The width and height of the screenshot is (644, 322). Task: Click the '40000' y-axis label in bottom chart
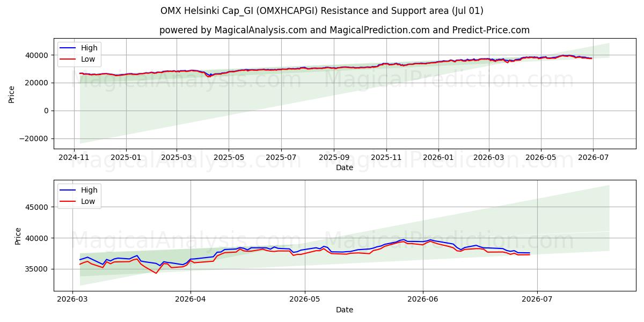(38, 238)
